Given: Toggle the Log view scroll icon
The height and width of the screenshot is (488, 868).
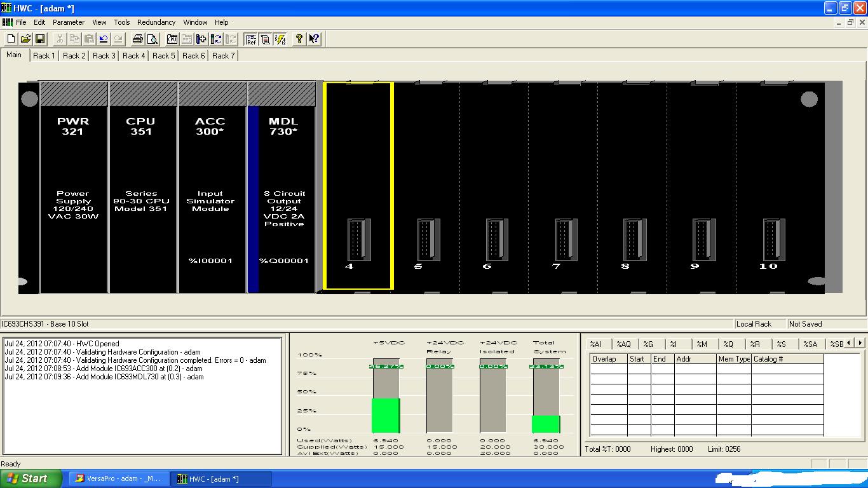Looking at the screenshot, I should tap(265, 39).
